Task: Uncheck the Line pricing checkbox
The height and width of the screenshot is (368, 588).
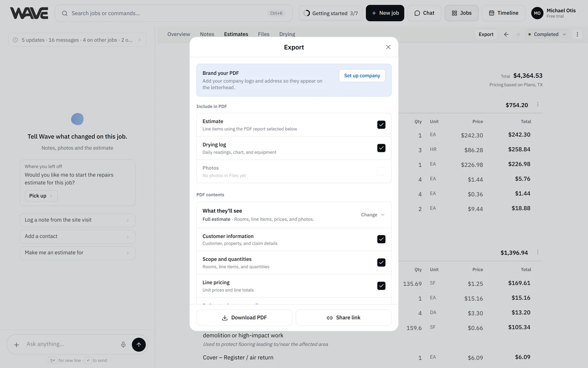Action: tap(381, 286)
